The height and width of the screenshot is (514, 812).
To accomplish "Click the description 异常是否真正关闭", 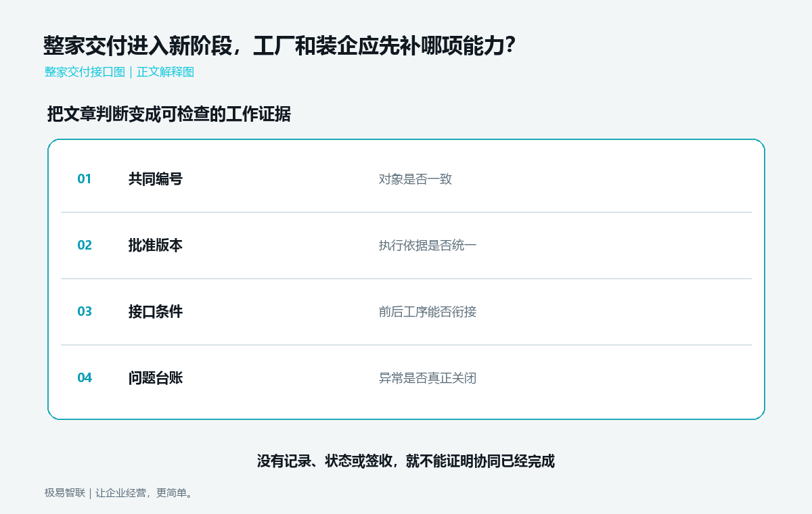I will click(x=428, y=378).
